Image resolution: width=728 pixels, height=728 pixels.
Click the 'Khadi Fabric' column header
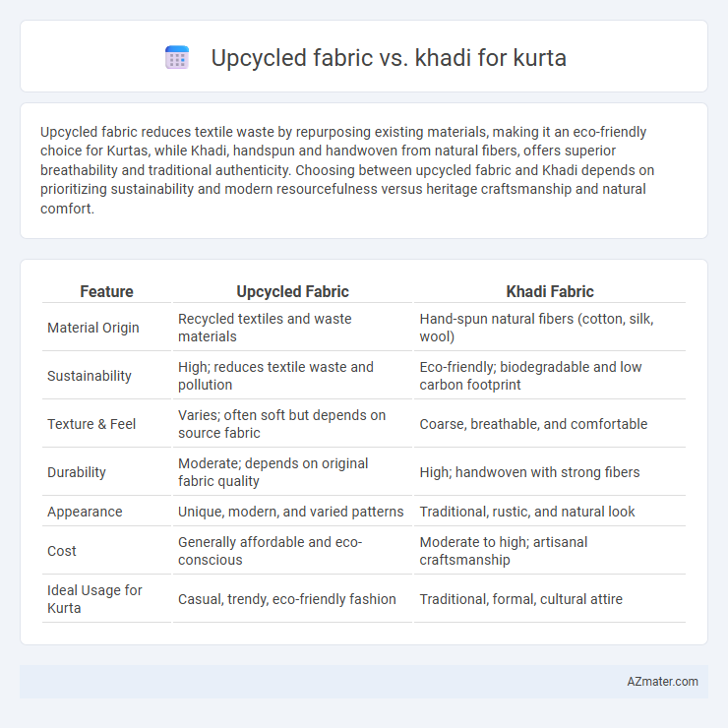tap(550, 291)
